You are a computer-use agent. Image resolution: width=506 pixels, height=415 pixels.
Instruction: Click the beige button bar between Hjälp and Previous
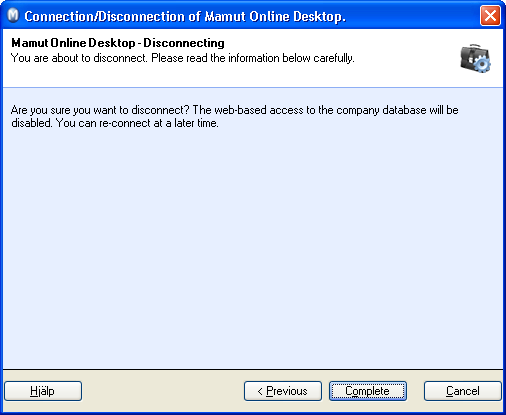[163, 391]
